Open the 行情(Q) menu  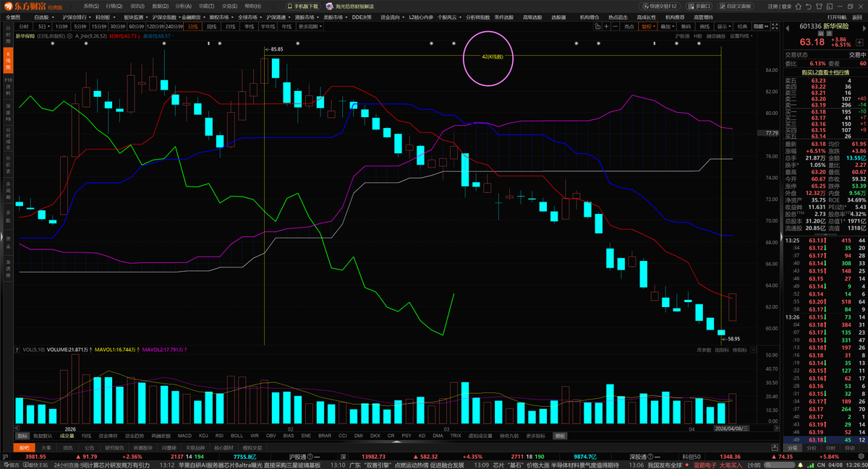point(114,6)
